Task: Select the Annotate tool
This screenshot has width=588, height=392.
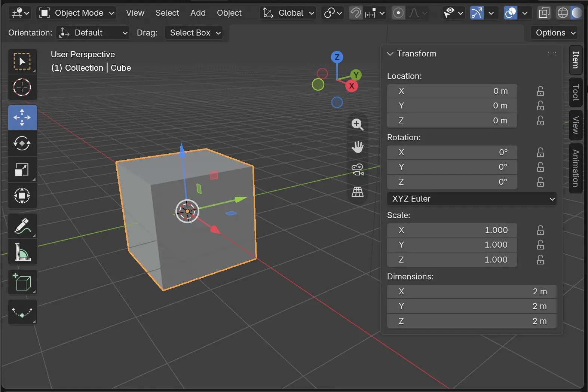Action: point(22,226)
